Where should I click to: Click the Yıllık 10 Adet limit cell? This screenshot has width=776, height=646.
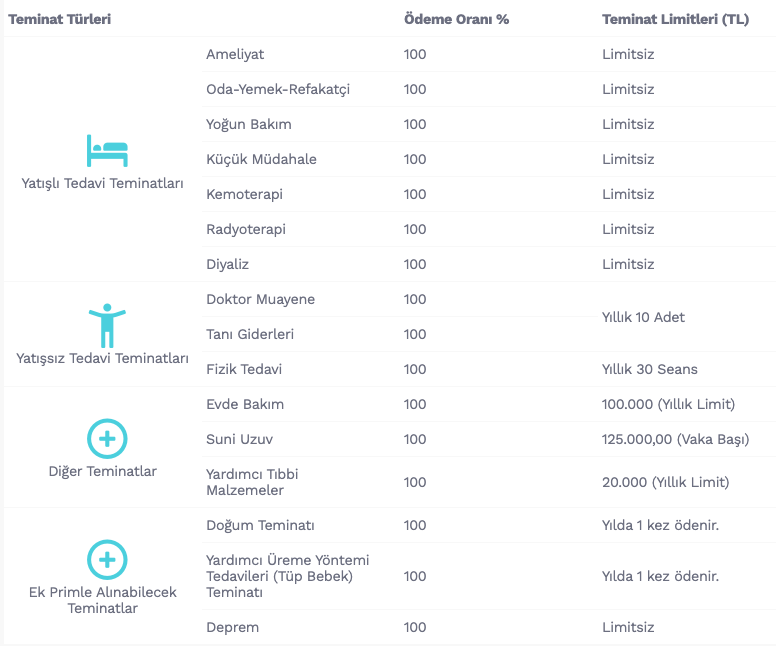coord(643,317)
